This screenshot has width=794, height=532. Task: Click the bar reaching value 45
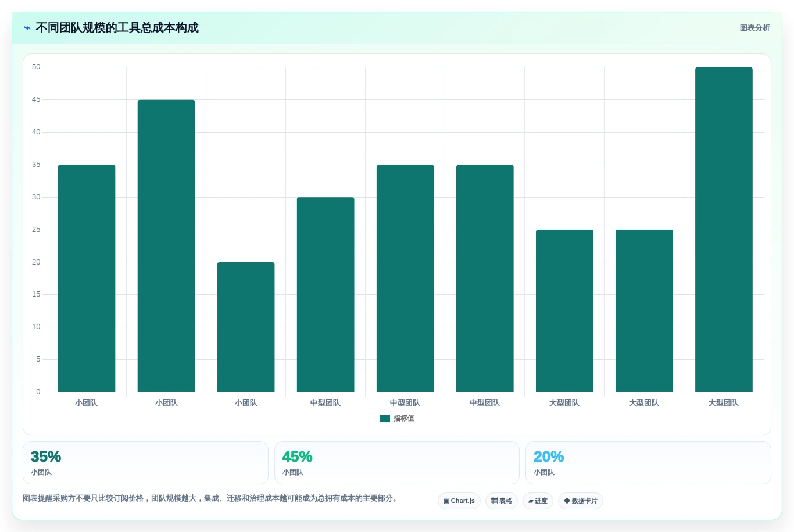click(x=166, y=246)
